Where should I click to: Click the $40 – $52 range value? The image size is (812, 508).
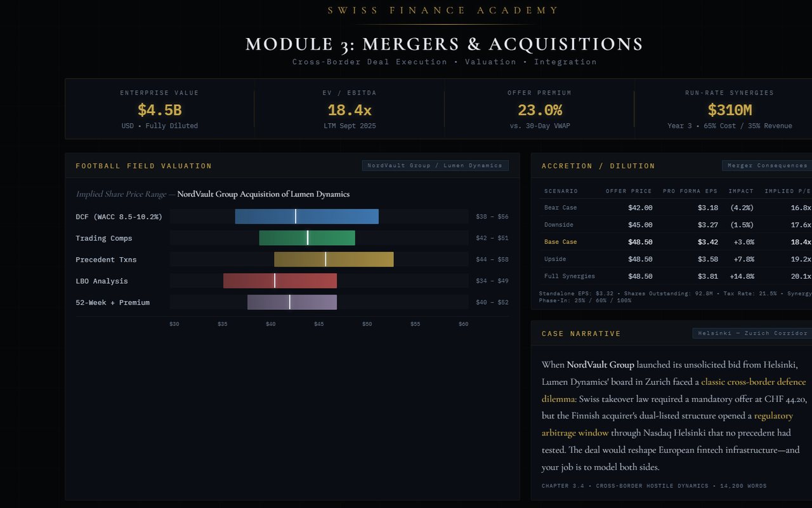pos(492,302)
